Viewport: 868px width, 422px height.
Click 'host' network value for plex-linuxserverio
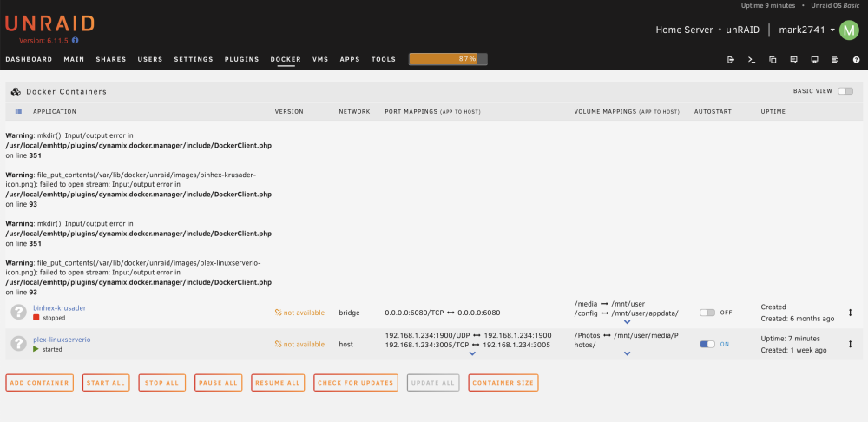(x=345, y=345)
